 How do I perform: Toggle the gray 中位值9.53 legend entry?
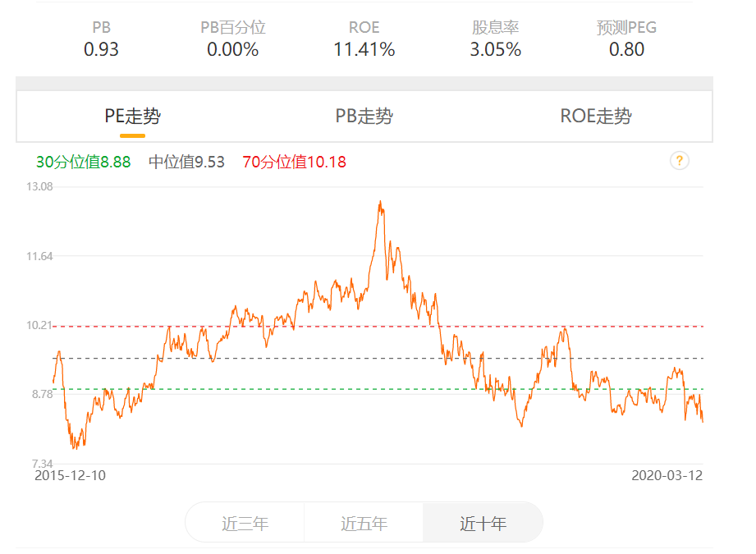click(x=186, y=161)
